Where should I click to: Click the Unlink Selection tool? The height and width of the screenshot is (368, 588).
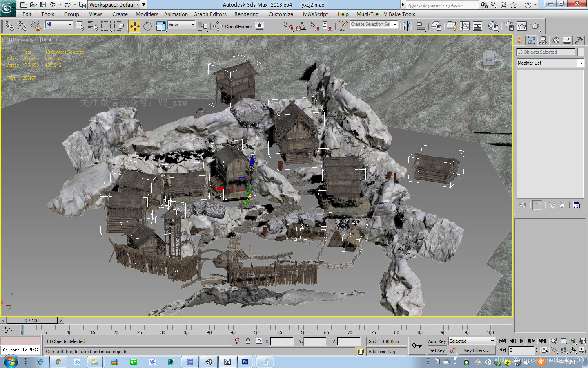pyautogui.click(x=22, y=26)
